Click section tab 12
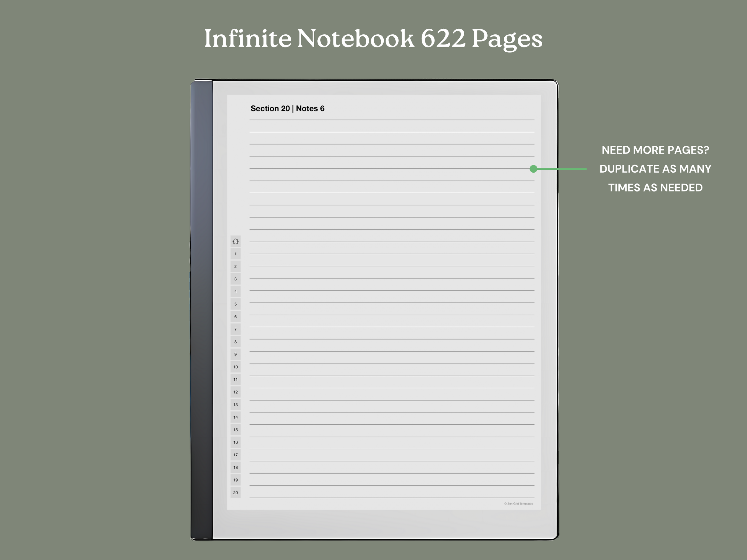 click(x=235, y=392)
